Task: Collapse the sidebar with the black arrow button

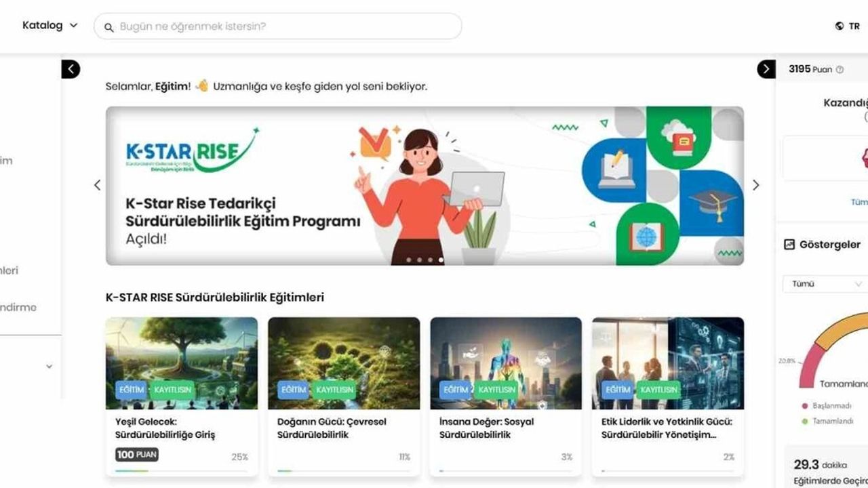Action: (70, 68)
